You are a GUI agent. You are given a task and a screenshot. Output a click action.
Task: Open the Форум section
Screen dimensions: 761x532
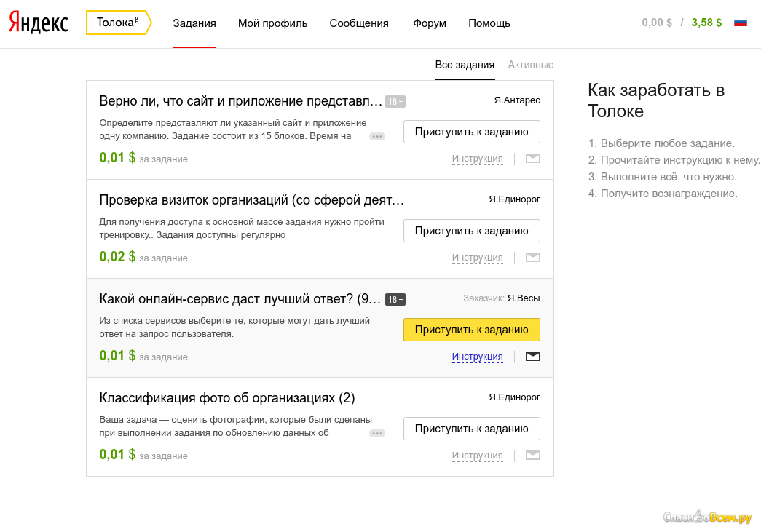tap(430, 23)
